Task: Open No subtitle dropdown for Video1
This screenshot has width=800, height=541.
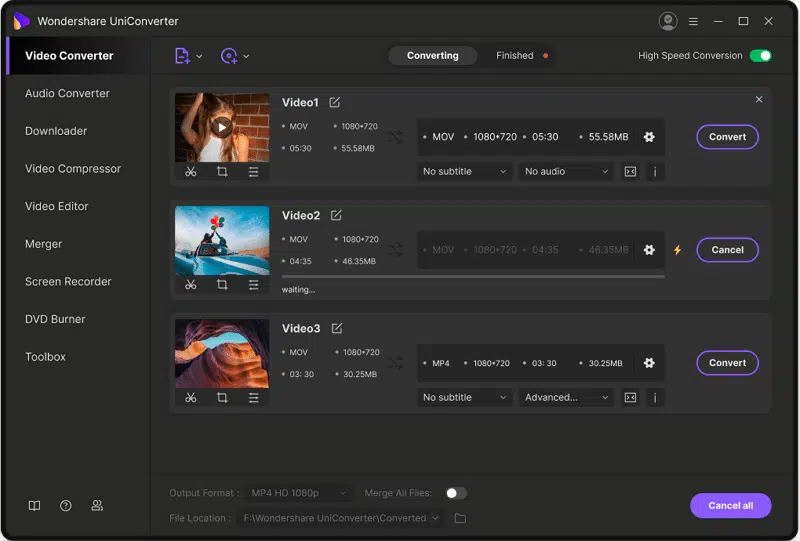Action: pyautogui.click(x=464, y=171)
